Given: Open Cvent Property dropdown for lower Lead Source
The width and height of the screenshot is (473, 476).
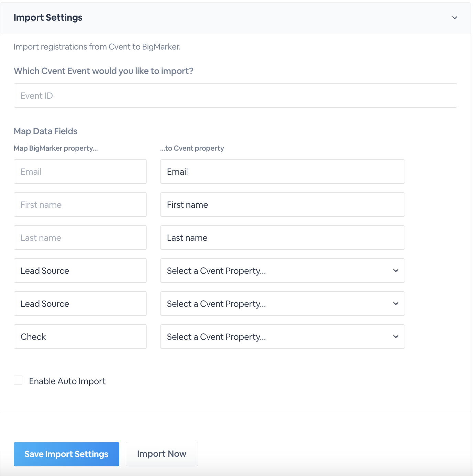Looking at the screenshot, I should pos(282,304).
